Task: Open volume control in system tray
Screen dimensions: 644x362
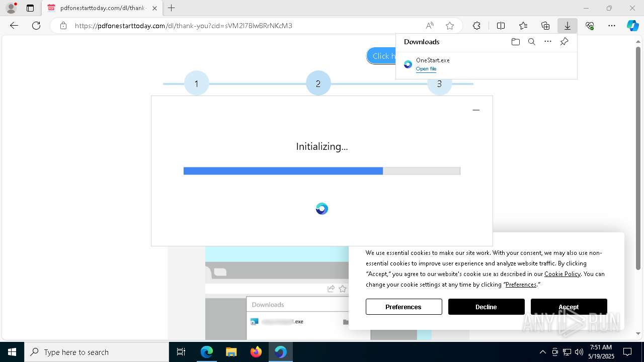Action: pos(579,352)
